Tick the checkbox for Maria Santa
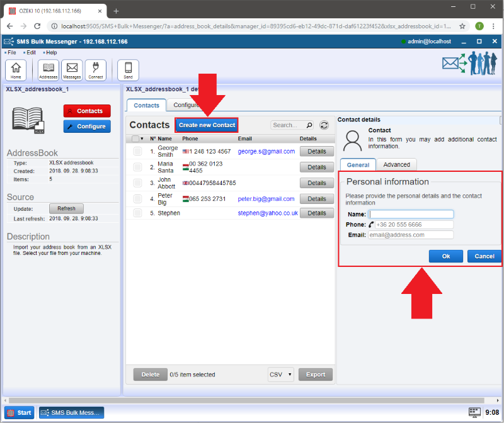Viewport: 504px width, 423px height. click(137, 167)
